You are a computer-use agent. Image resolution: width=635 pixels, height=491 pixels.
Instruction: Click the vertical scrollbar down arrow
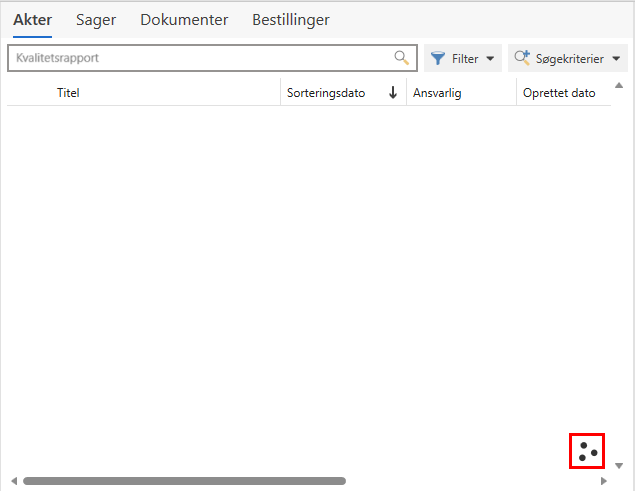pos(618,465)
